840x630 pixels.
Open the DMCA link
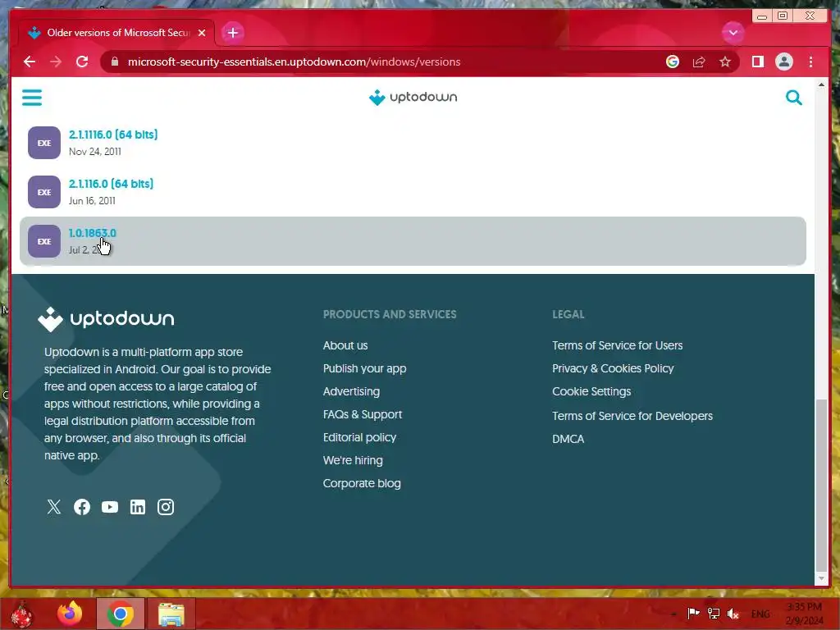click(568, 439)
